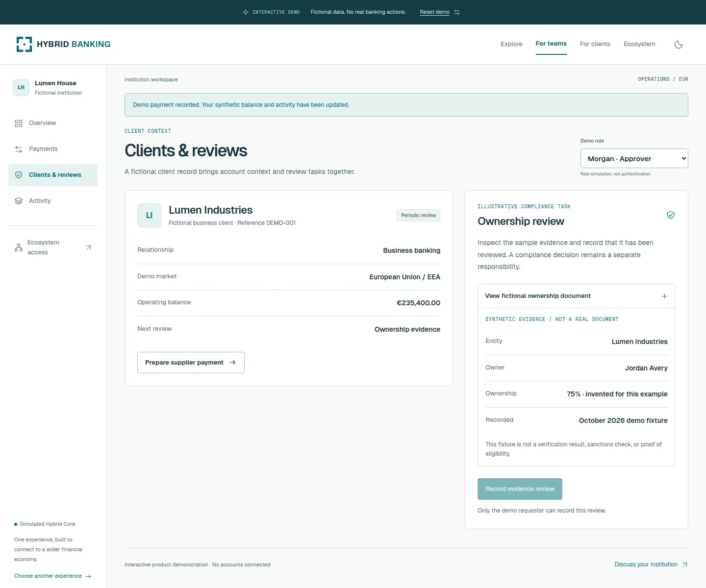
Task: Open the Demo role dropdown
Action: click(634, 158)
